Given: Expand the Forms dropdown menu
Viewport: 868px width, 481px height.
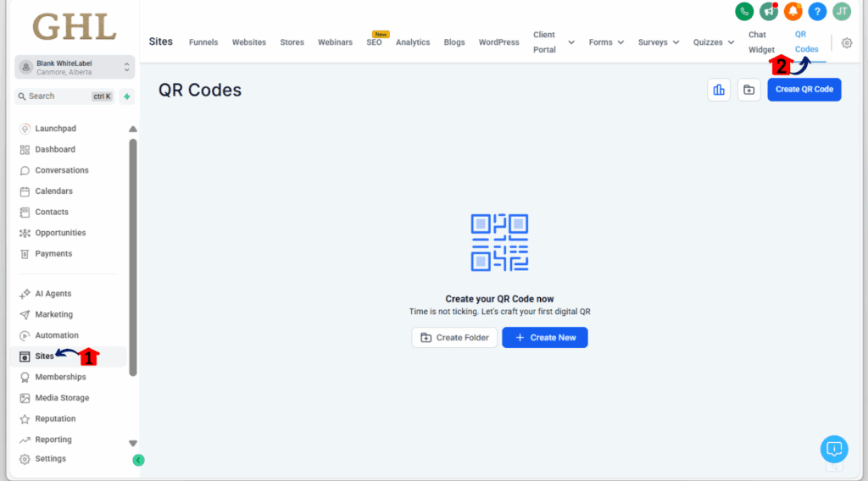Looking at the screenshot, I should point(606,42).
